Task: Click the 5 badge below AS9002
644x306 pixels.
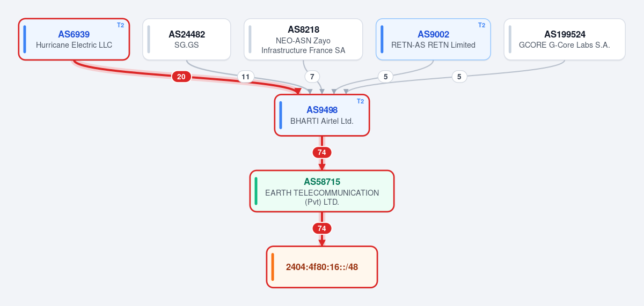Action: pyautogui.click(x=385, y=77)
